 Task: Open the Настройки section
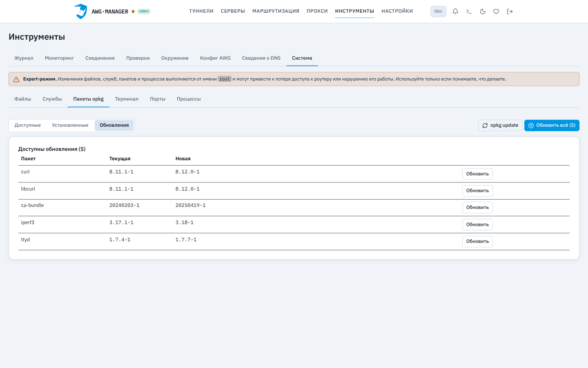(397, 11)
